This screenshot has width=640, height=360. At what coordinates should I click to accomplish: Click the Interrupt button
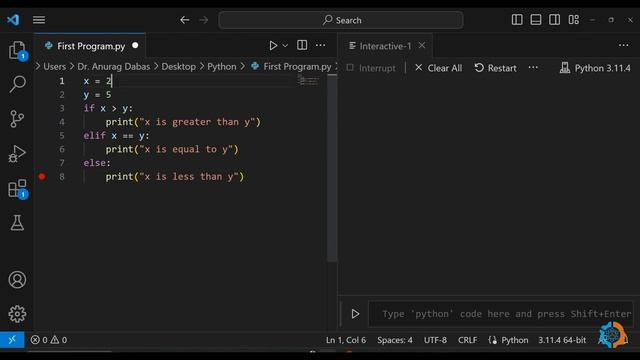click(371, 68)
